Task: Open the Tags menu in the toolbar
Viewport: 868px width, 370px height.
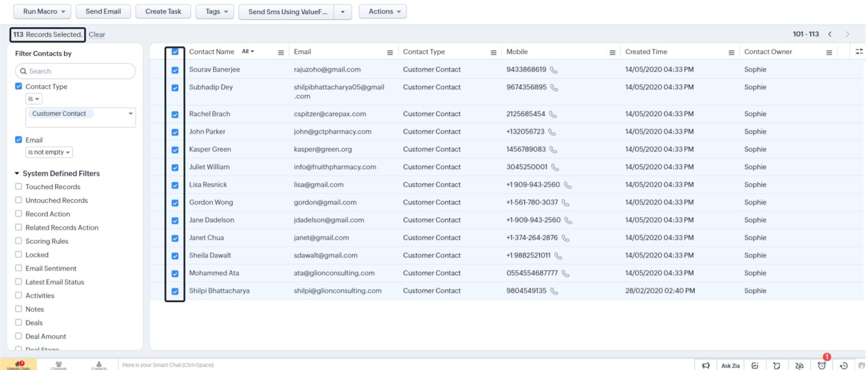Action: (x=215, y=11)
